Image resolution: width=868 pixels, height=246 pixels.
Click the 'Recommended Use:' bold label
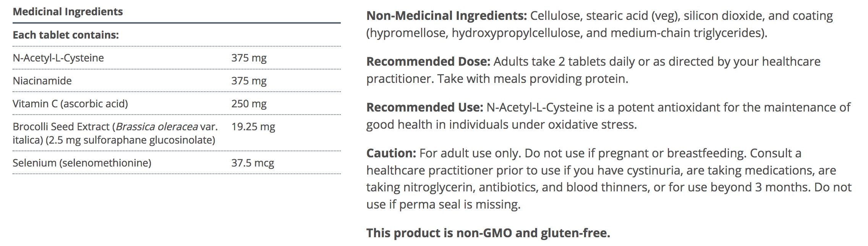[424, 108]
